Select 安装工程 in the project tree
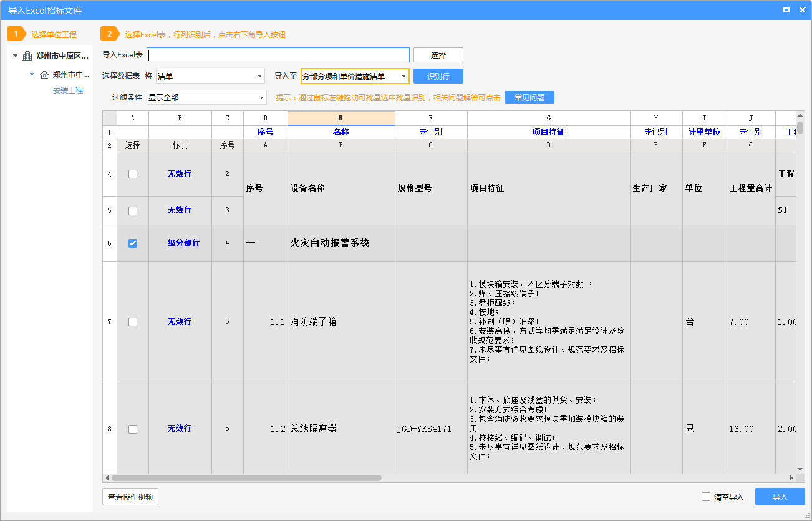 (68, 90)
